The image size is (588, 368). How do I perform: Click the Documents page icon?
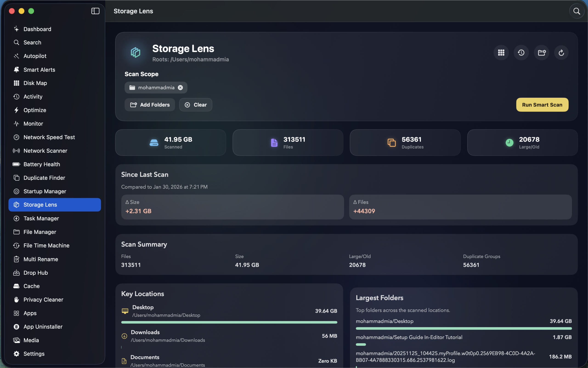pyautogui.click(x=124, y=361)
